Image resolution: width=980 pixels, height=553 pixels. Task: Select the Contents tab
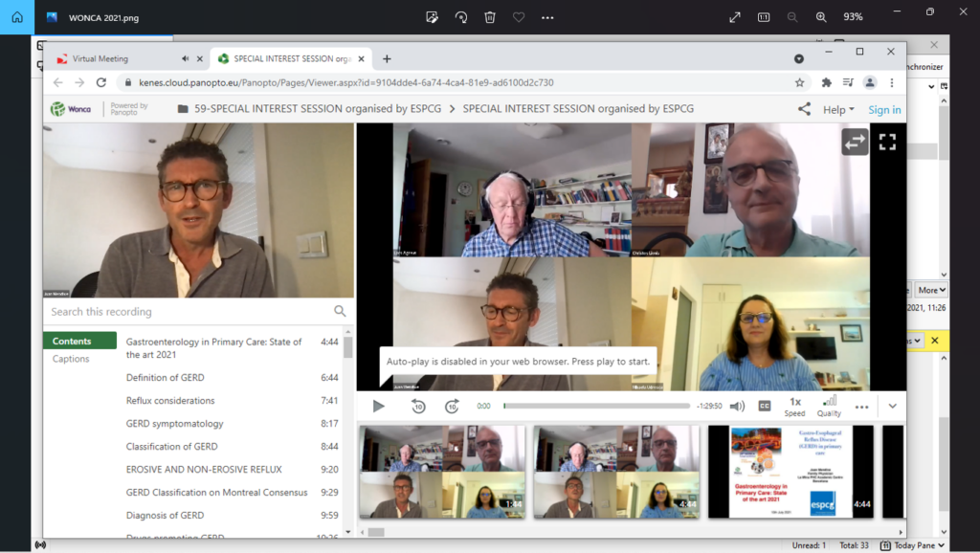(x=80, y=342)
